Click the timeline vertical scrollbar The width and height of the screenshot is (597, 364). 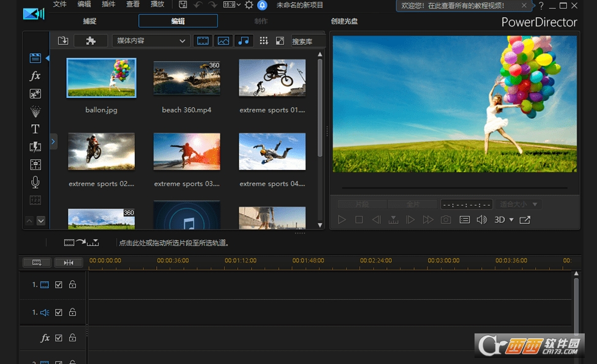576,306
